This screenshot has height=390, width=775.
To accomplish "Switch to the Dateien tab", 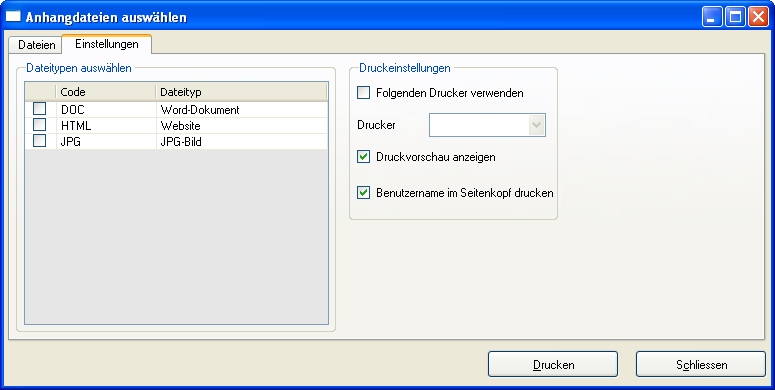I will (x=36, y=44).
